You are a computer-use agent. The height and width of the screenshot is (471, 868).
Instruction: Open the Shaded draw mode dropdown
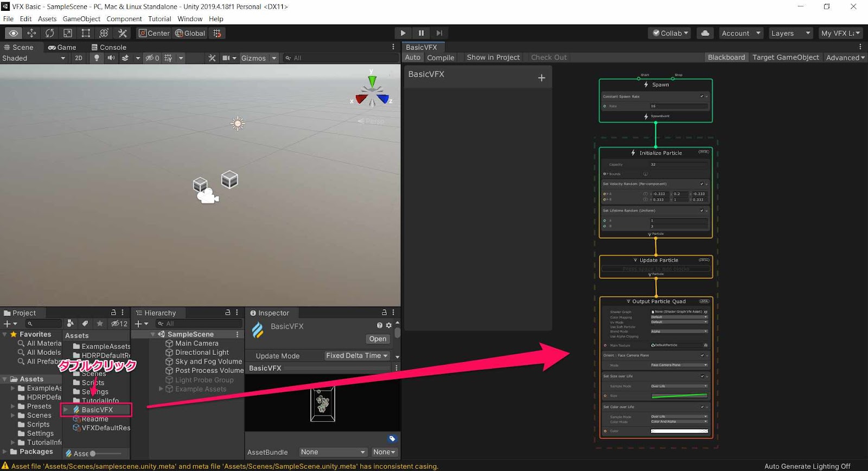[x=34, y=58]
